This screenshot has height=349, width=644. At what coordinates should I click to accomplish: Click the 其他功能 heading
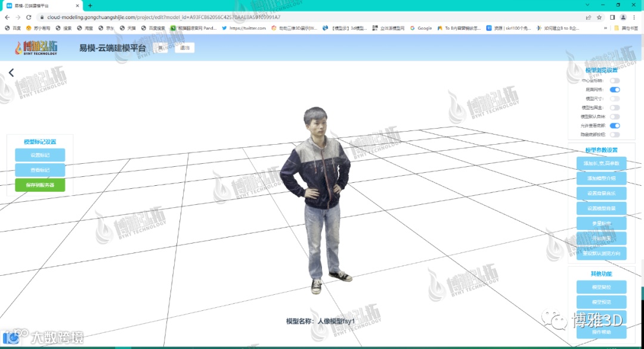(601, 273)
